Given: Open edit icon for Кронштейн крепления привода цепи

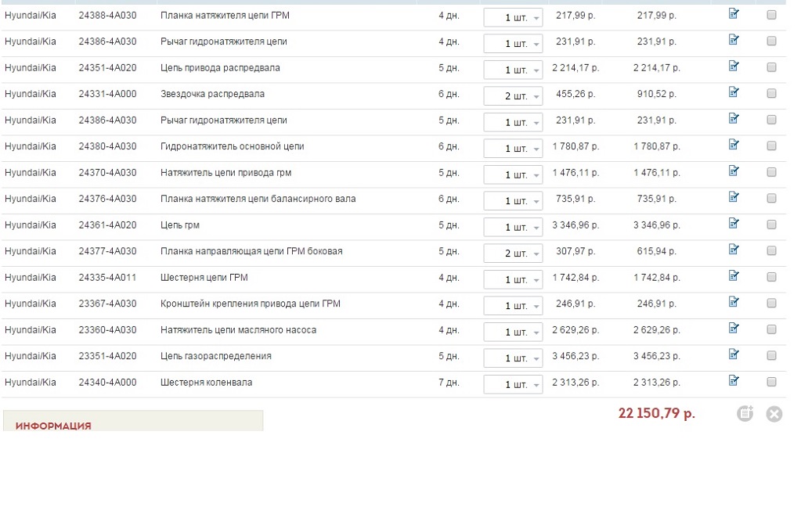Looking at the screenshot, I should pos(734,302).
